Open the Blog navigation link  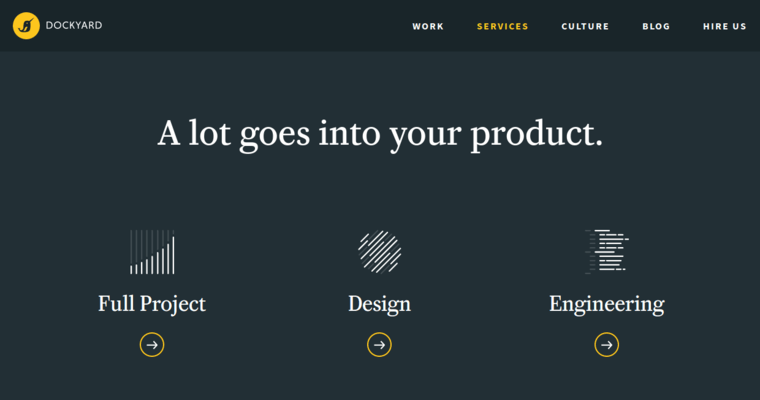pos(656,27)
